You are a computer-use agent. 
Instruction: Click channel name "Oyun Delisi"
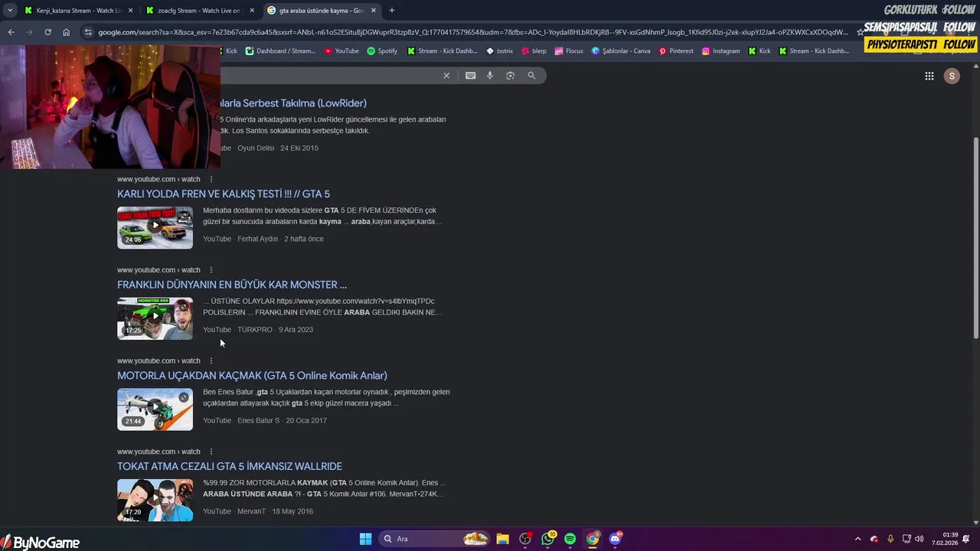point(256,148)
